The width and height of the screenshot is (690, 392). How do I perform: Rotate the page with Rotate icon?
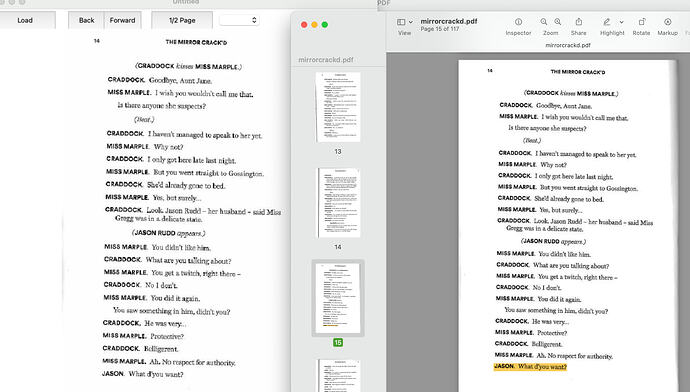click(x=642, y=22)
